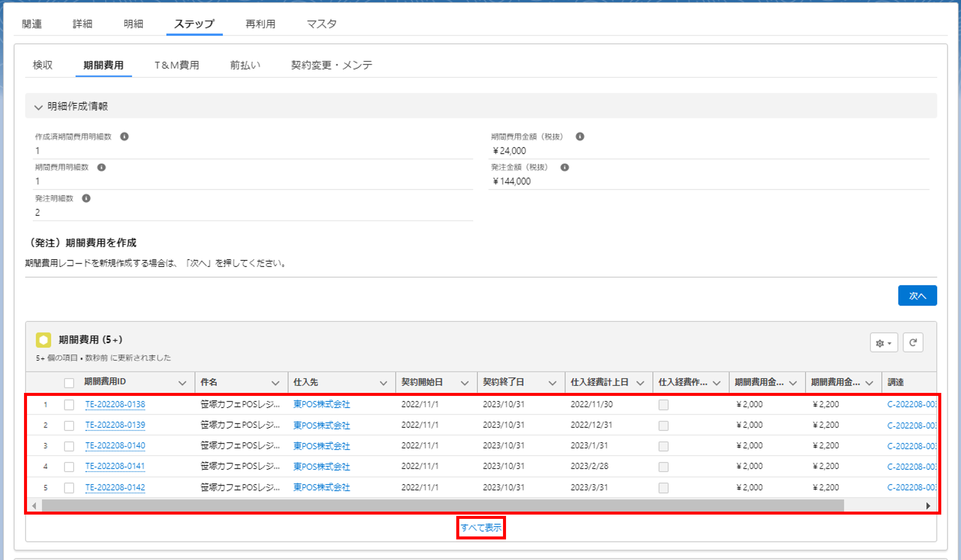Open record TE-202208-0140
This screenshot has width=961, height=560.
[115, 446]
